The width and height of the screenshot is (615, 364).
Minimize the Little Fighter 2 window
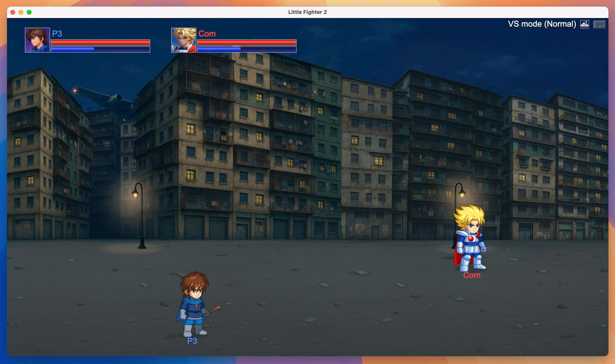click(21, 12)
